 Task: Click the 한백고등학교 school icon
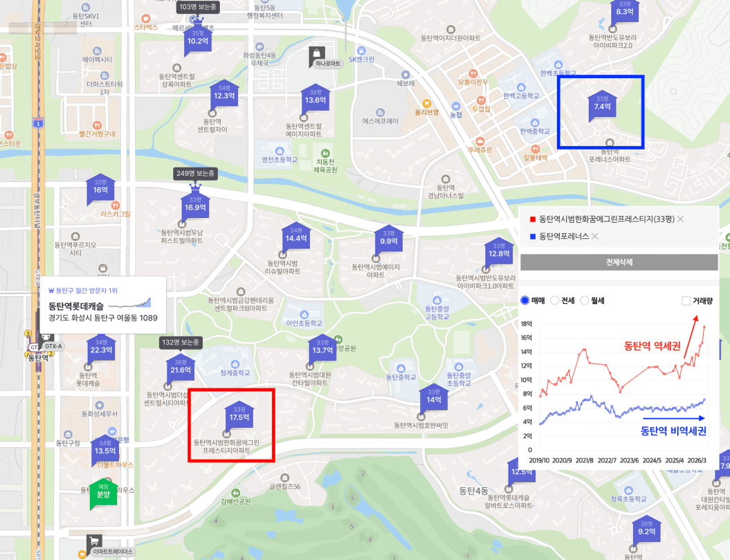521,87
